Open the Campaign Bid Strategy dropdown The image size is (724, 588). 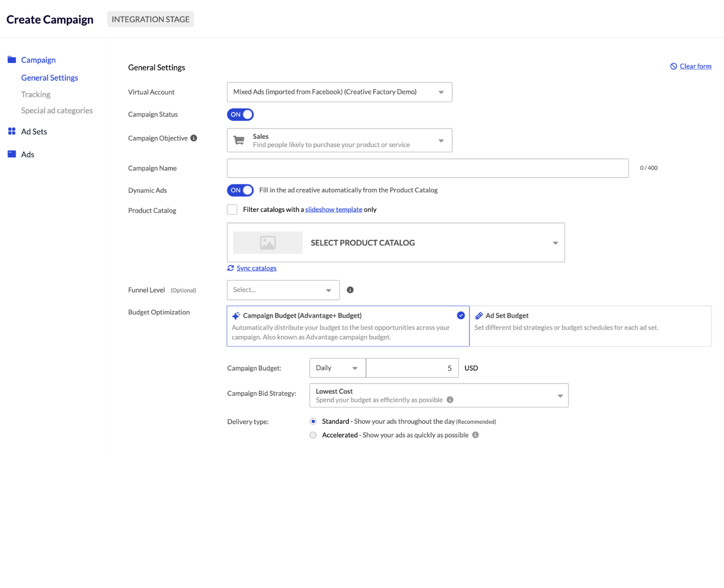pos(439,395)
